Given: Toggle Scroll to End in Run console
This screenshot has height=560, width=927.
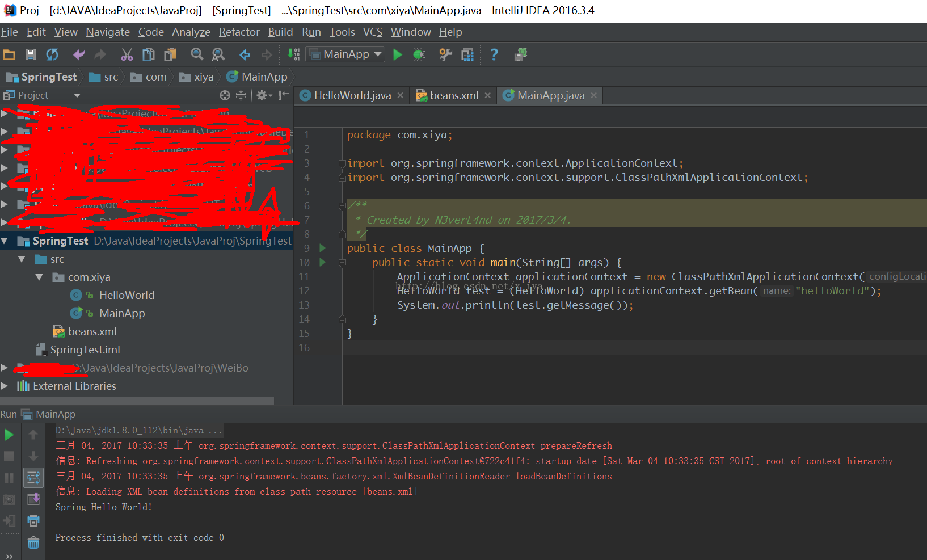Looking at the screenshot, I should 33,499.
